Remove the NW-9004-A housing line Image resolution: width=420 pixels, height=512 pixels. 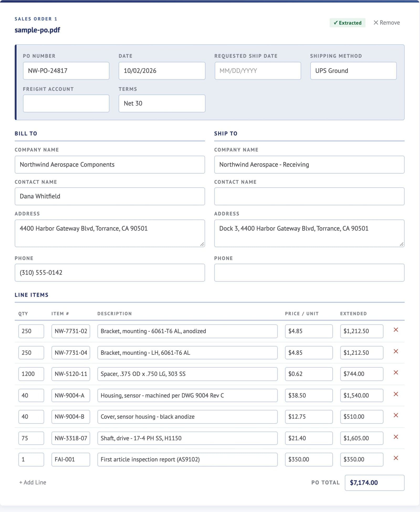click(x=396, y=394)
